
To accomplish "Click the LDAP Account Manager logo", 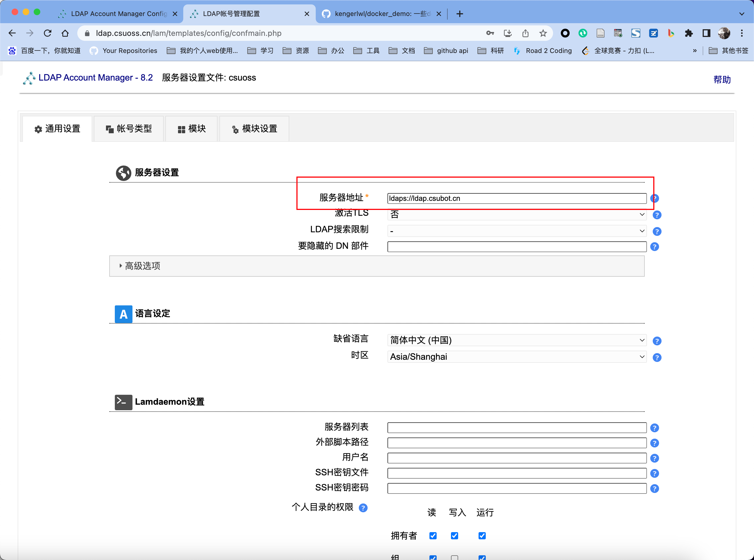I will pyautogui.click(x=29, y=78).
